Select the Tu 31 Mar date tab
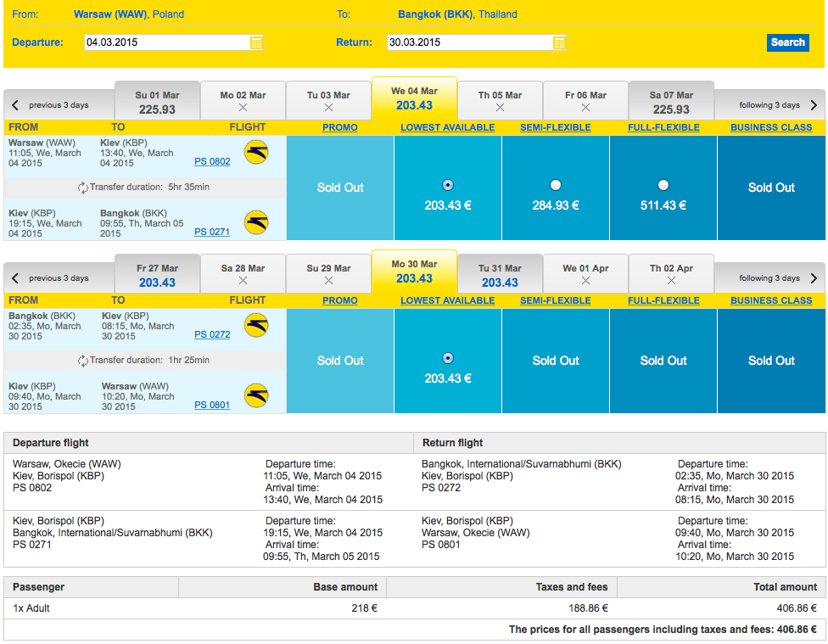 pyautogui.click(x=500, y=275)
